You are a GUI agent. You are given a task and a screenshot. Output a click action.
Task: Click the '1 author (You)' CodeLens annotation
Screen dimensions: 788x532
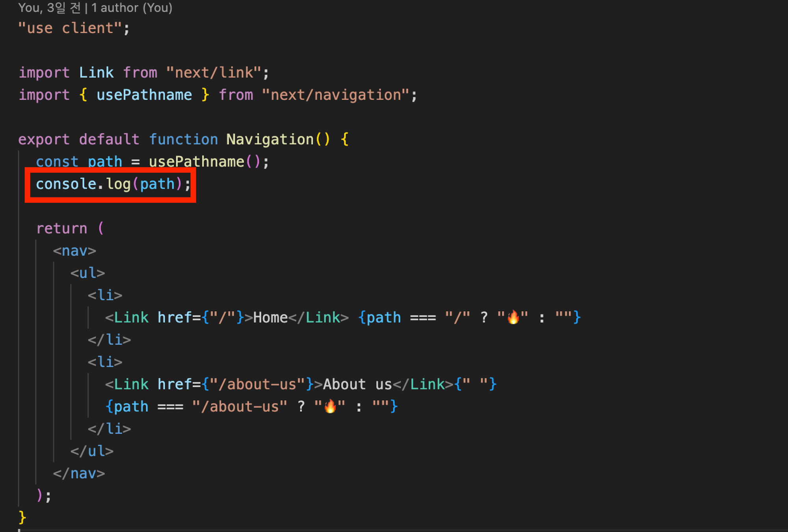pyautogui.click(x=132, y=8)
